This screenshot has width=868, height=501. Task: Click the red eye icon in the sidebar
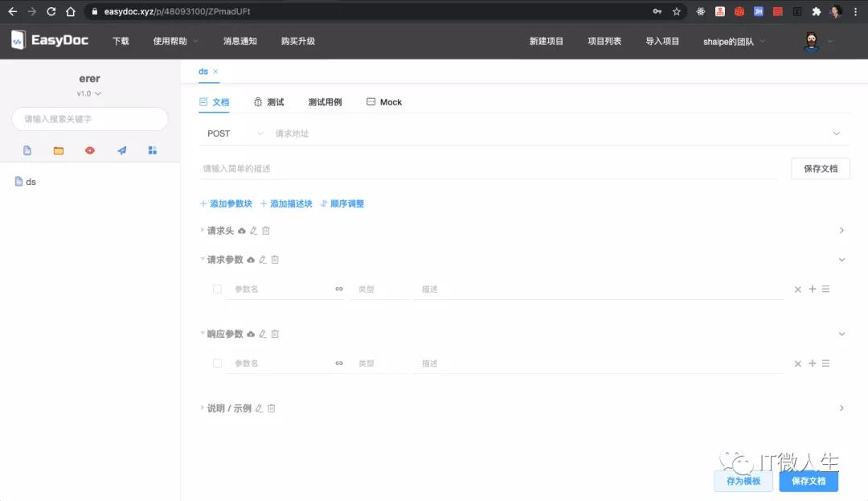click(89, 150)
